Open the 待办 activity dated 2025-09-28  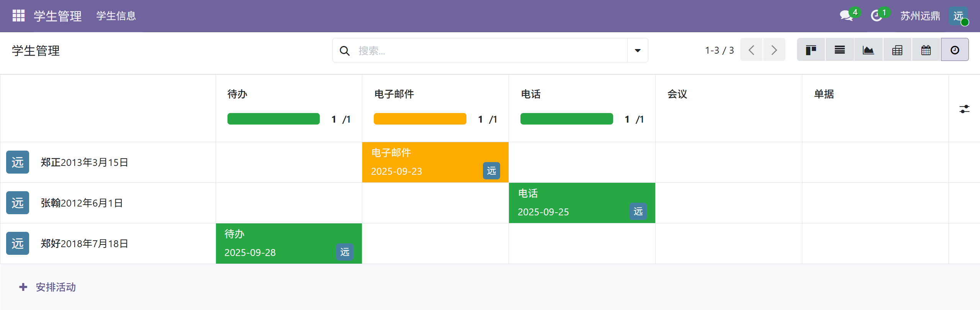289,243
